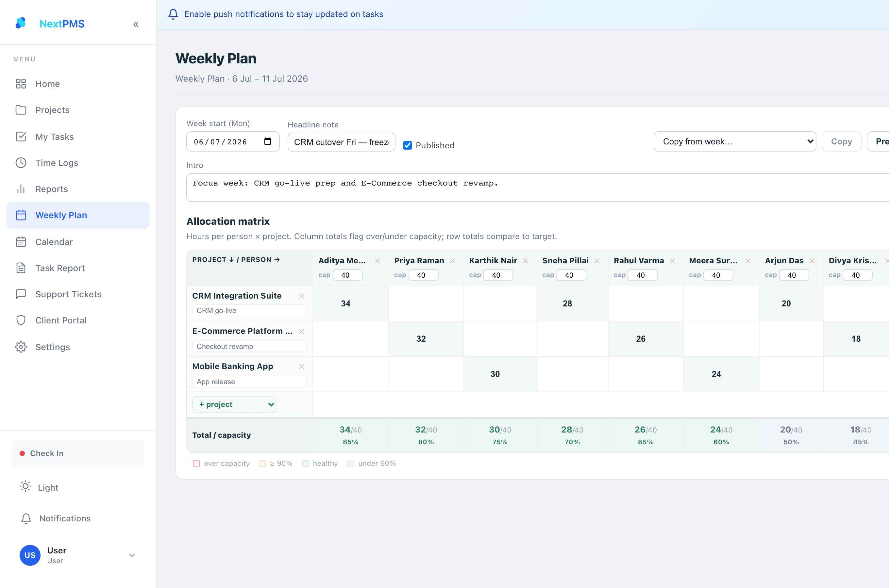This screenshot has width=889, height=588.
Task: Edit the CRM go-live note field
Action: point(249,311)
